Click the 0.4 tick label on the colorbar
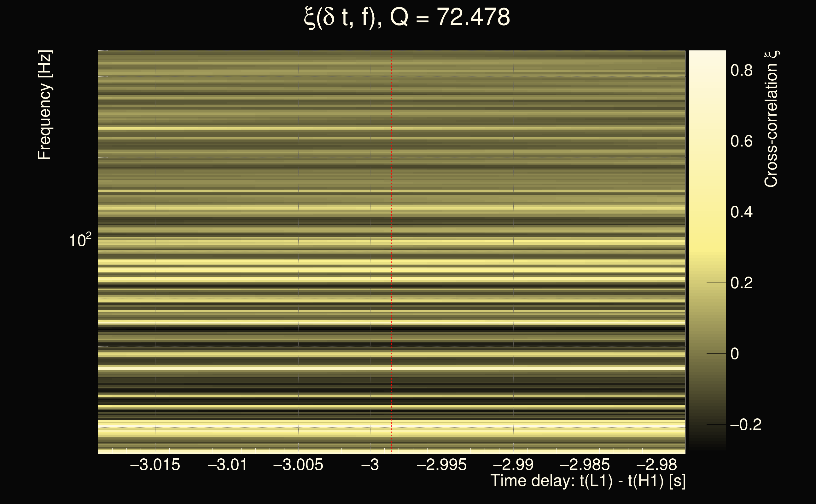Screen dimensions: 816x504 tap(741, 212)
